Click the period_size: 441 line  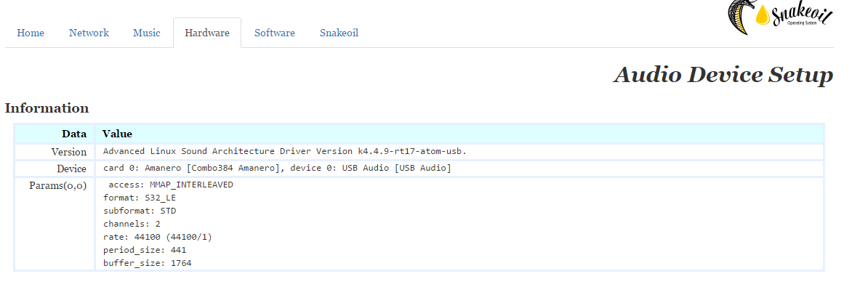click(x=145, y=250)
